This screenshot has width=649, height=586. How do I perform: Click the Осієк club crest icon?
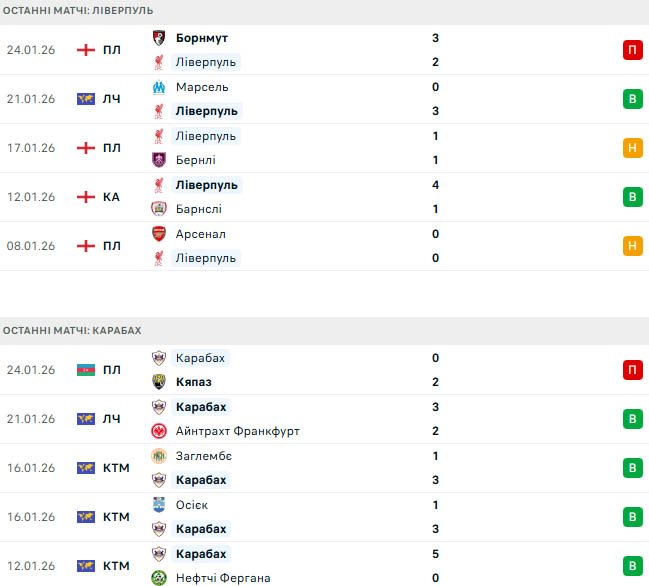[x=158, y=505]
